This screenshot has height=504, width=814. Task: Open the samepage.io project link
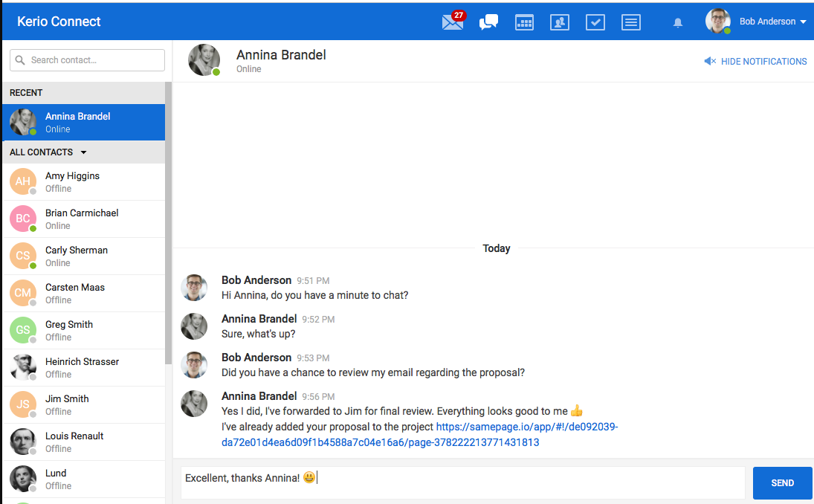[x=419, y=434]
